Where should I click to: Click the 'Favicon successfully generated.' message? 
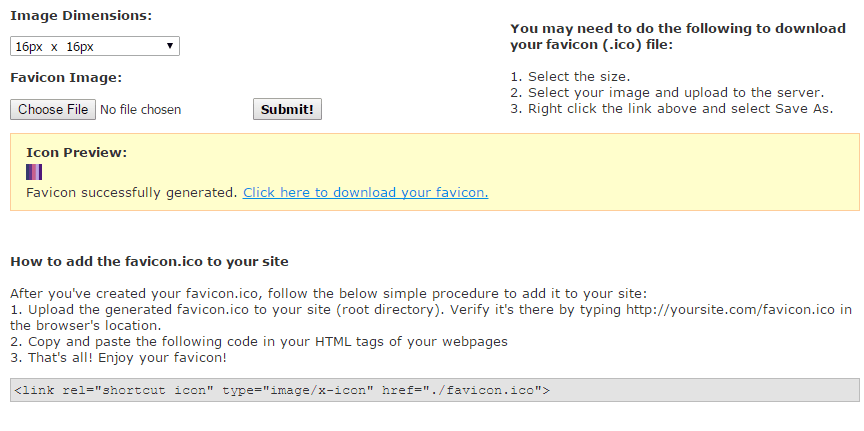[x=132, y=193]
